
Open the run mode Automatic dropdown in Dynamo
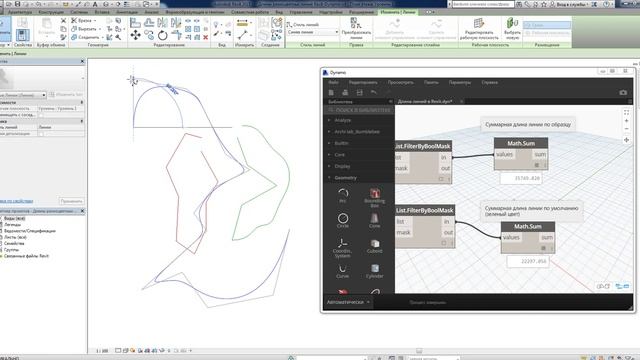[348, 302]
